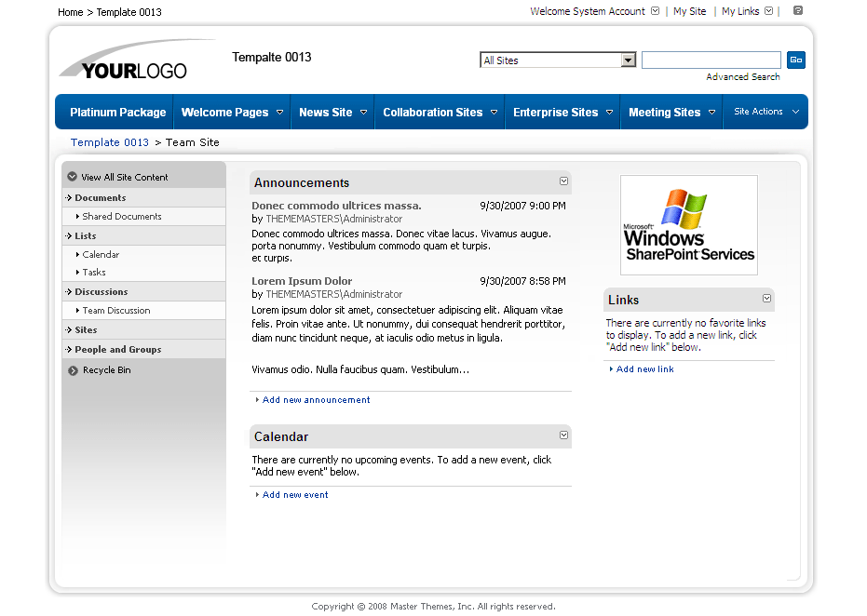Open Advanced Search
The image size is (867, 616).
tap(742, 75)
